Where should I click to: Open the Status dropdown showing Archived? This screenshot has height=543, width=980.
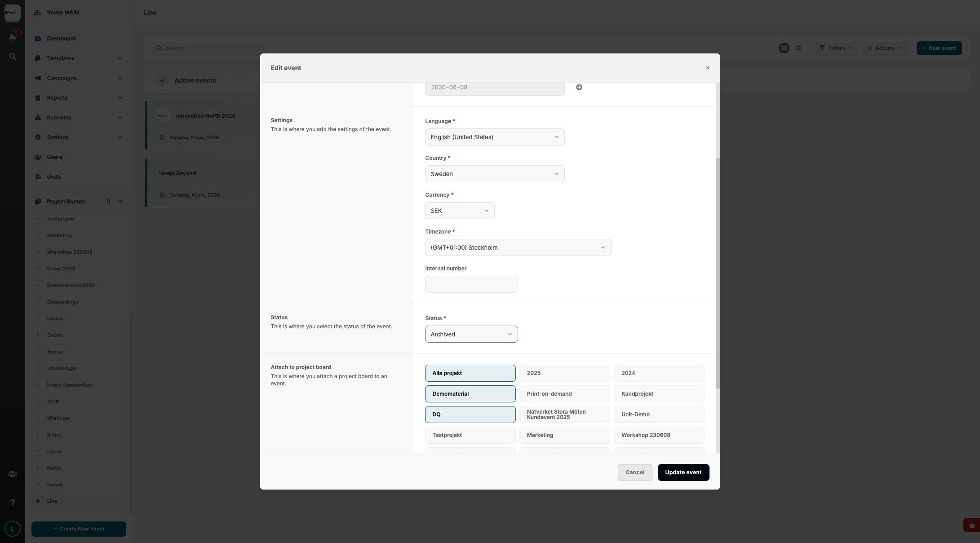[471, 334]
